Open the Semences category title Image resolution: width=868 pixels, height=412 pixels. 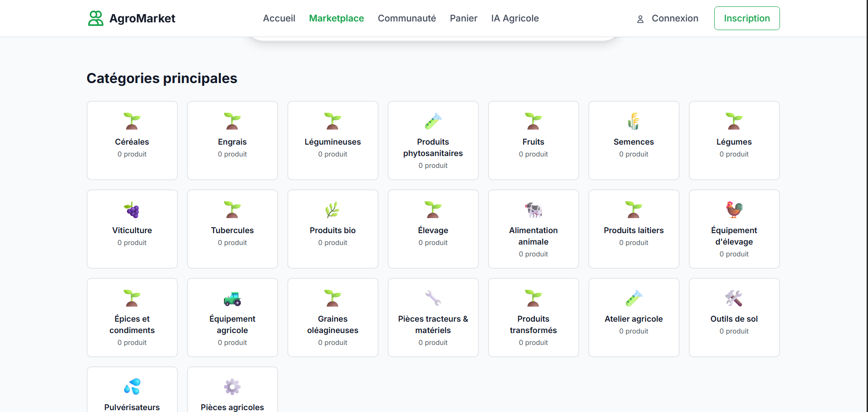[634, 142]
